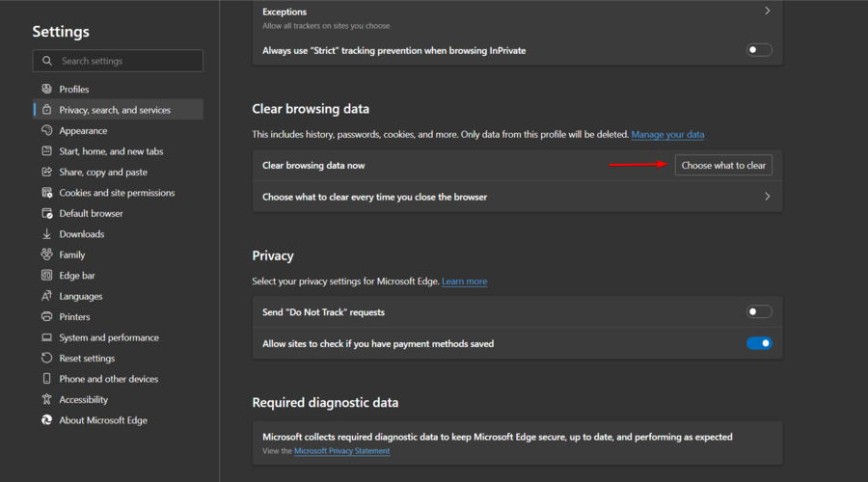Enable Strict tracking prevention for InPrivate
Image resolution: width=868 pixels, height=482 pixels.
[759, 50]
